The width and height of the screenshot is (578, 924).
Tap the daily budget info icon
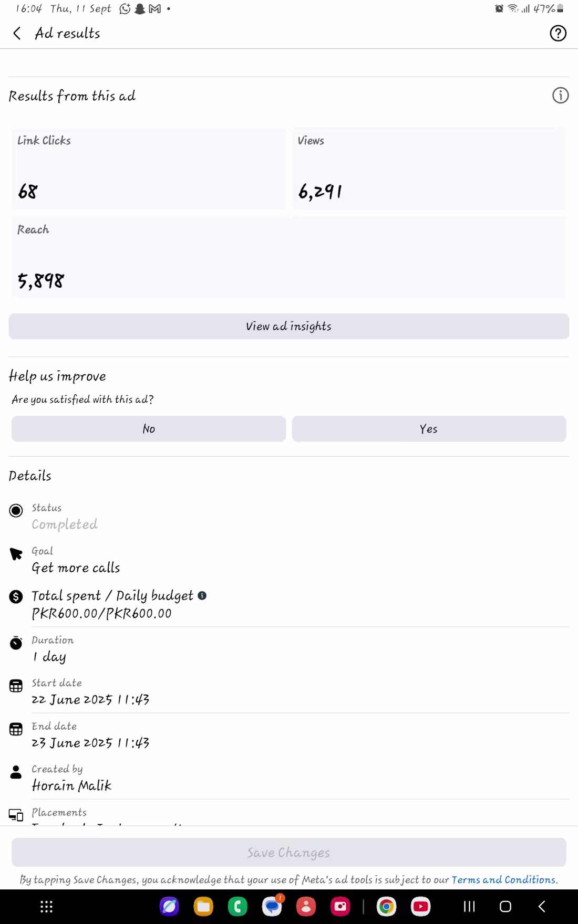(202, 595)
